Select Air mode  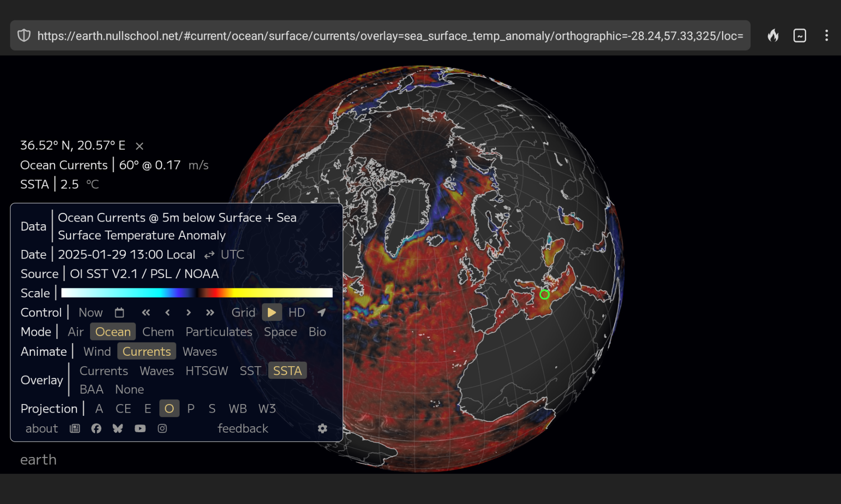(76, 332)
